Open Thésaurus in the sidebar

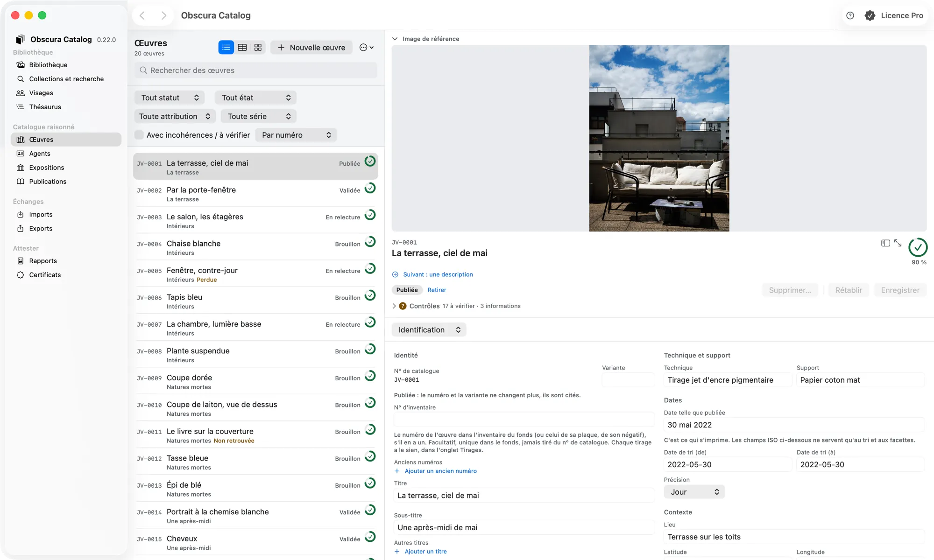(45, 107)
